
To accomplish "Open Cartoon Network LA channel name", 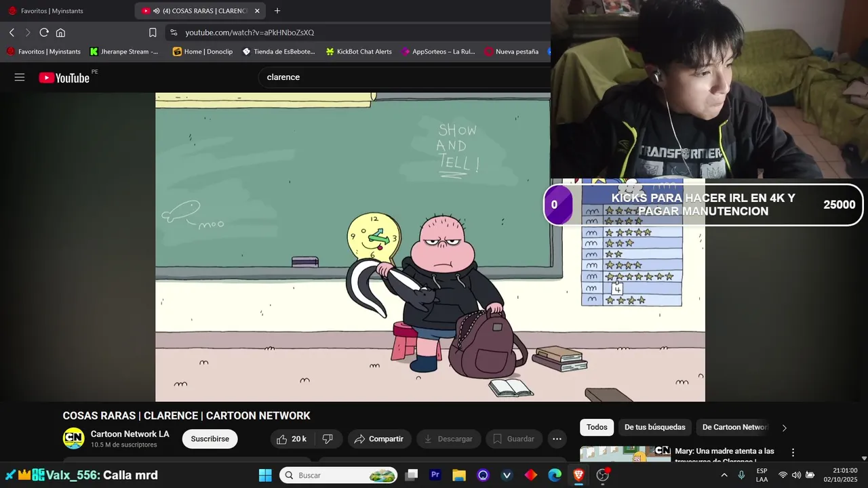I will [130, 434].
